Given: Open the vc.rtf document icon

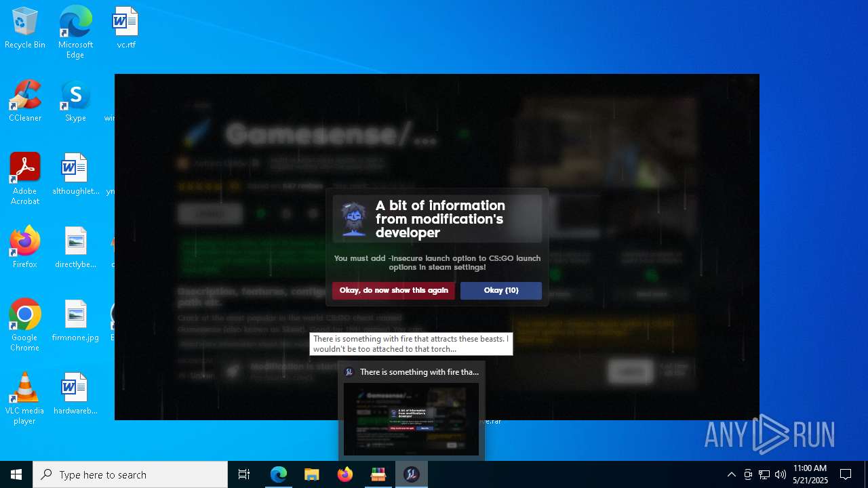Looking at the screenshot, I should coord(126,28).
